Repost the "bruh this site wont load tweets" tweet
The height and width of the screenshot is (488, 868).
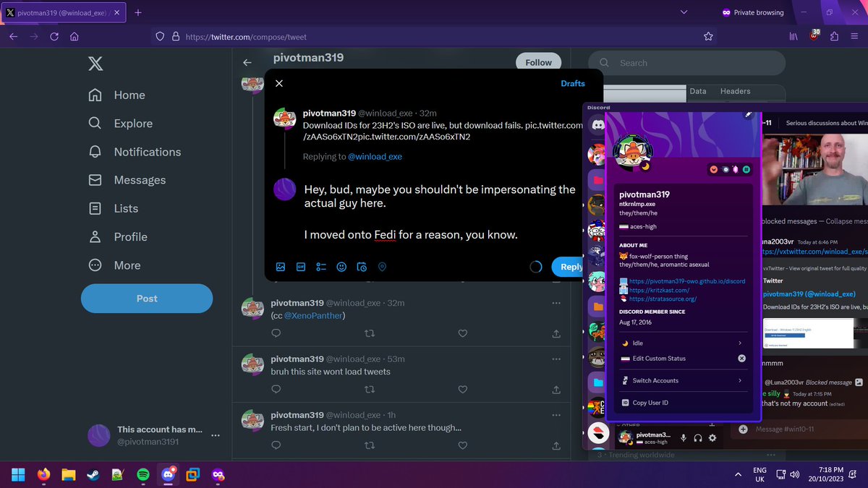[369, 389]
